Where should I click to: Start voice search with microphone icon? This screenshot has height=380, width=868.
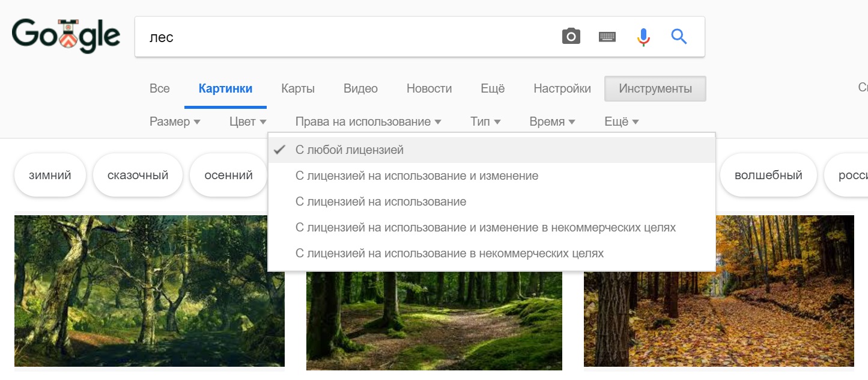(643, 37)
